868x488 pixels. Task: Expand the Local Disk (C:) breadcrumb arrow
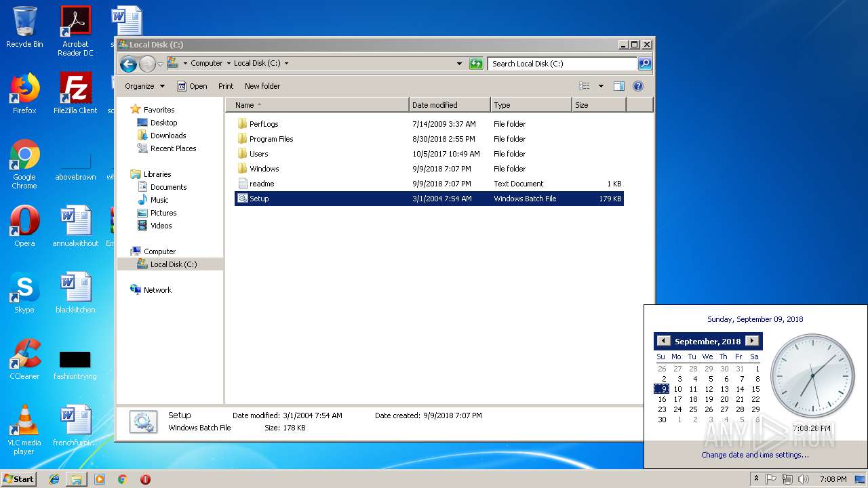coord(286,64)
